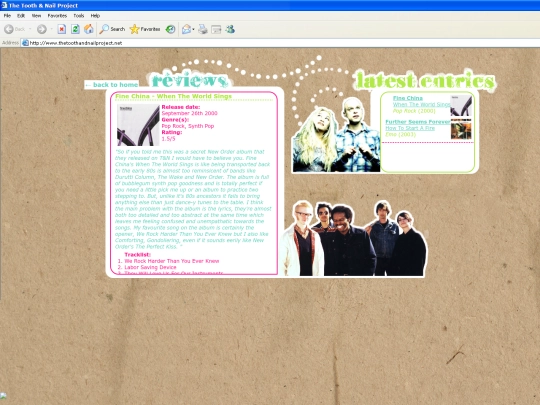This screenshot has height=405, width=540.
Task: Click the 'Tracklist:' label
Action: click(137, 255)
